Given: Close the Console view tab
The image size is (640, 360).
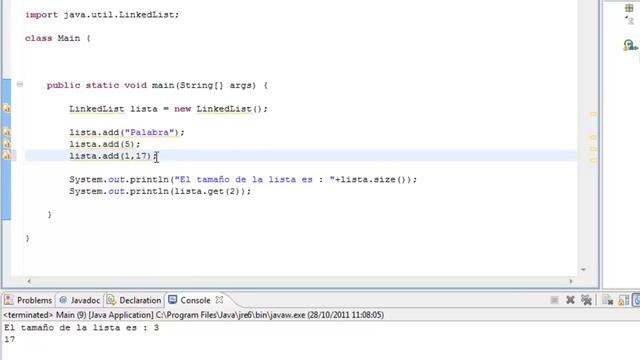Looking at the screenshot, I should (220, 300).
